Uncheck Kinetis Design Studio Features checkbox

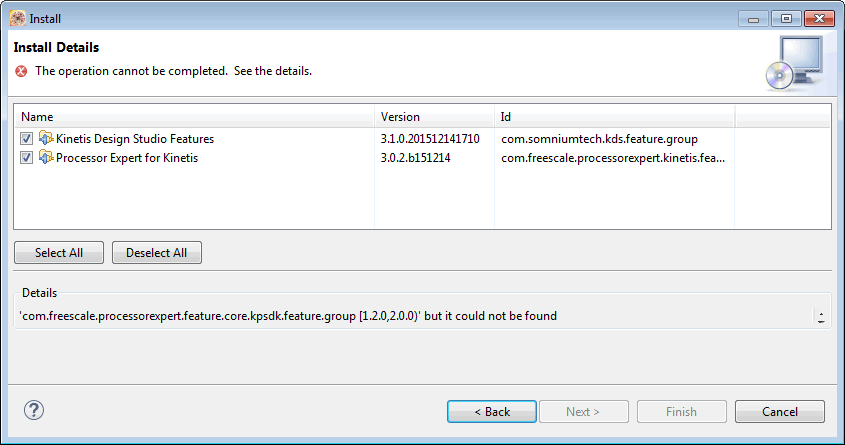coord(27,139)
